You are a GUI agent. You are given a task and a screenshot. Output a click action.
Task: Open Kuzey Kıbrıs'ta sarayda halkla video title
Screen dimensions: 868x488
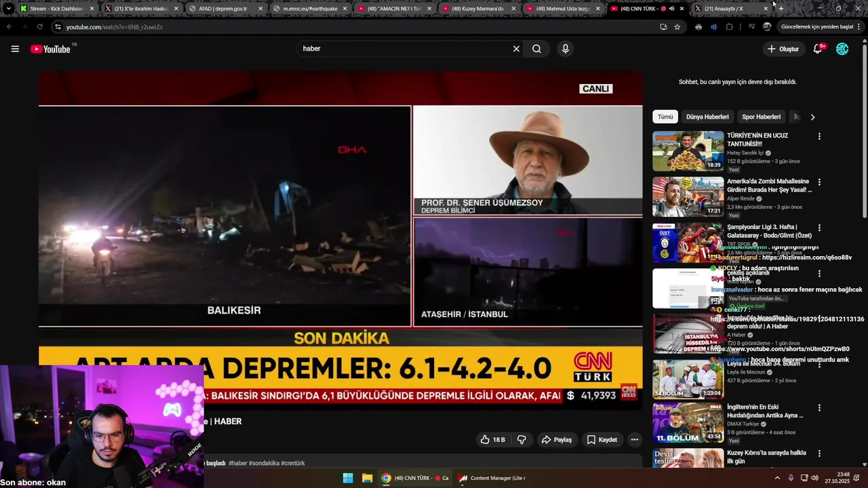(766, 457)
